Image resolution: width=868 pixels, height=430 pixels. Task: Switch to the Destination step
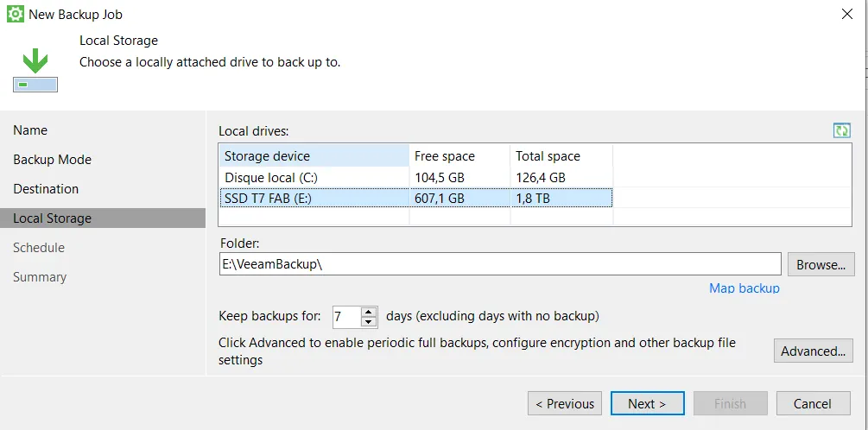coord(46,189)
